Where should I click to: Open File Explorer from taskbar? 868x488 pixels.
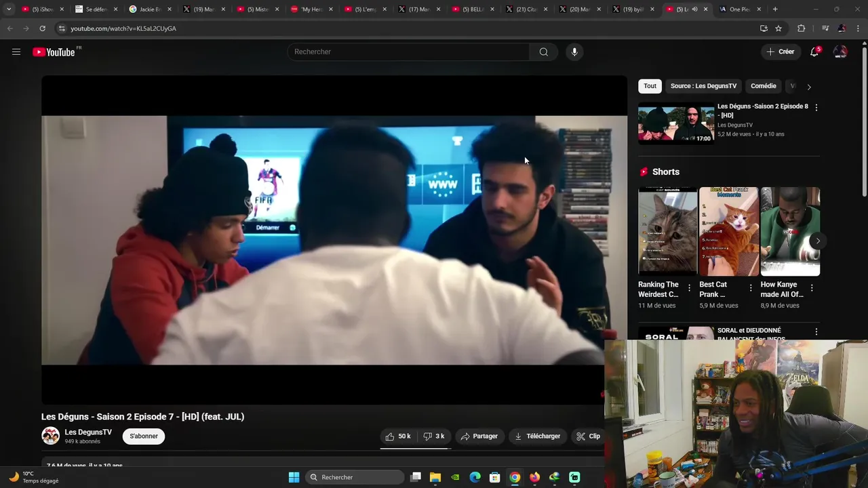pos(435,477)
